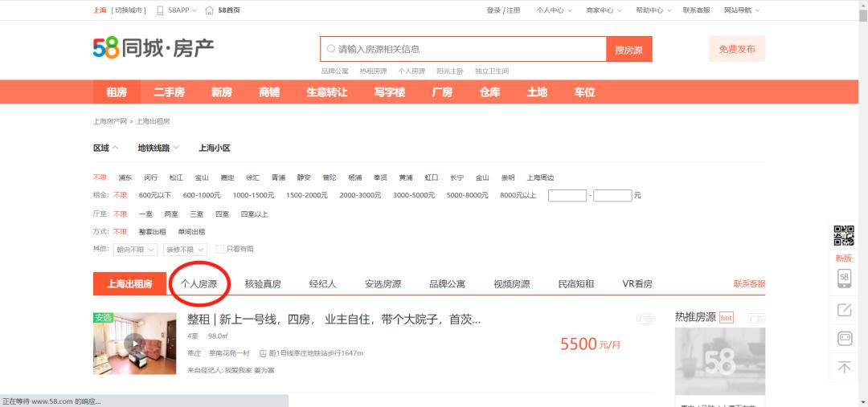Viewport: 868px width, 407px height.
Task: Click the 58首页 home icon
Action: [x=209, y=10]
